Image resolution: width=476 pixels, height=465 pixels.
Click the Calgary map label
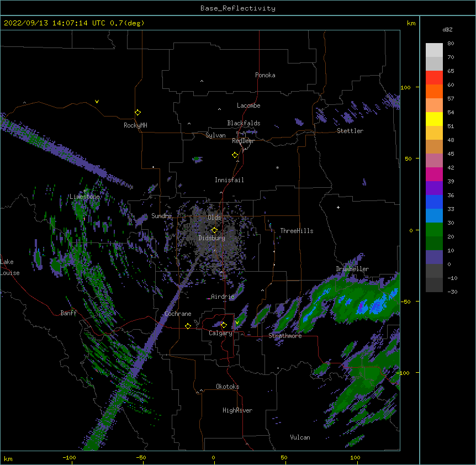(x=220, y=333)
